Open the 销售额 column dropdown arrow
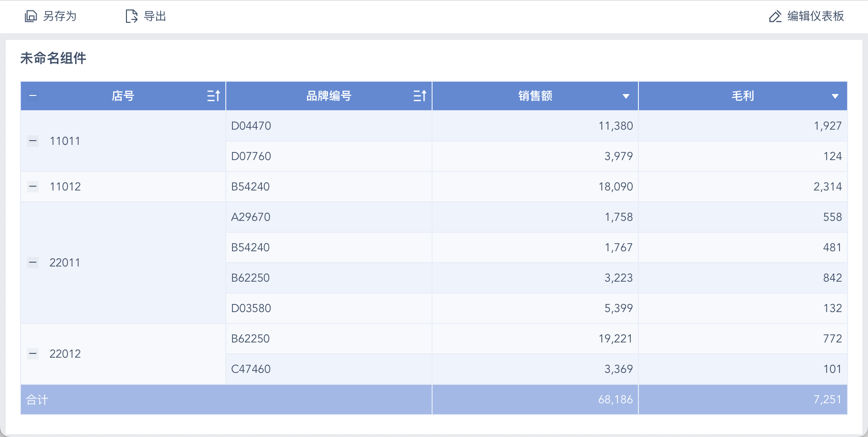 point(626,96)
